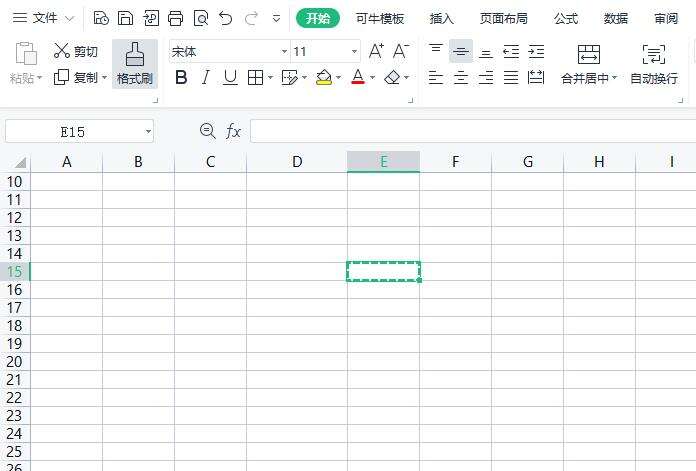Expand the 粘贴 dropdown arrow
The width and height of the screenshot is (696, 471).
40,78
